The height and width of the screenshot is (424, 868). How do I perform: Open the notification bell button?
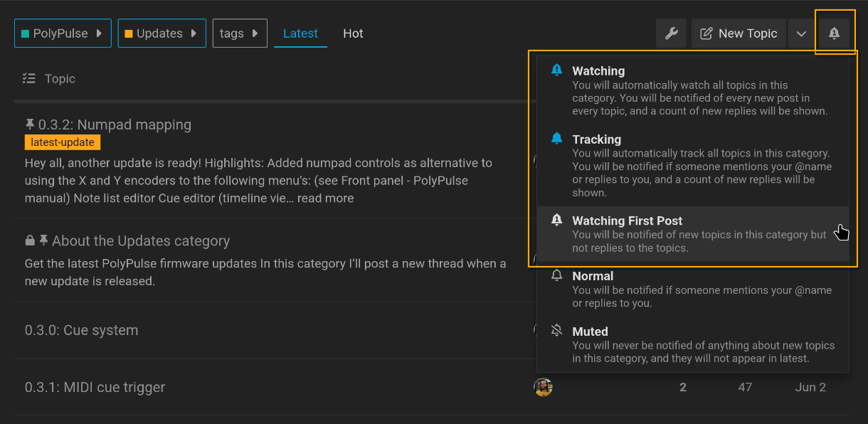click(835, 33)
